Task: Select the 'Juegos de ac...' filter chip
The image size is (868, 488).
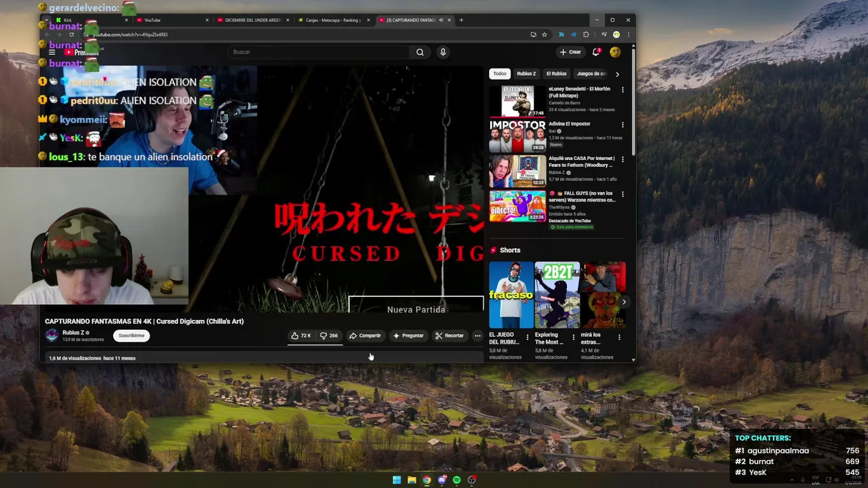Action: tap(591, 74)
